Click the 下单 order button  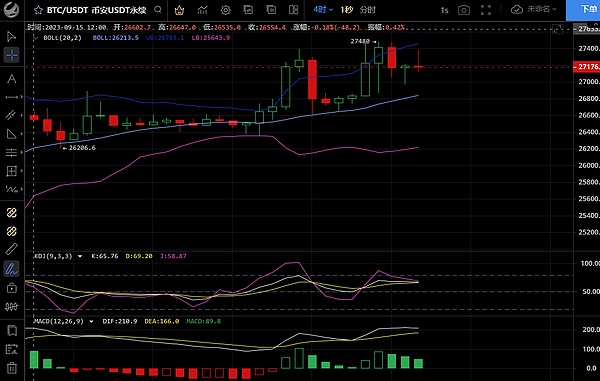tap(583, 10)
